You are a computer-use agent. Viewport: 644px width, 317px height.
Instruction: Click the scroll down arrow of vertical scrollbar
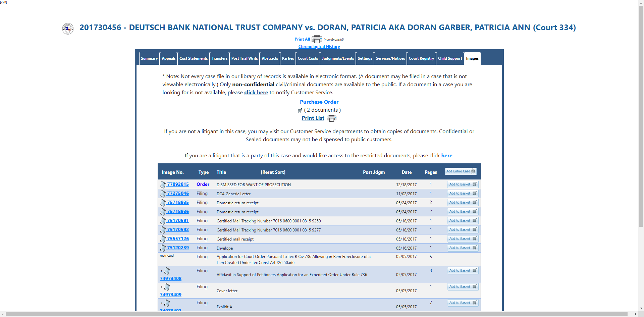(641, 308)
